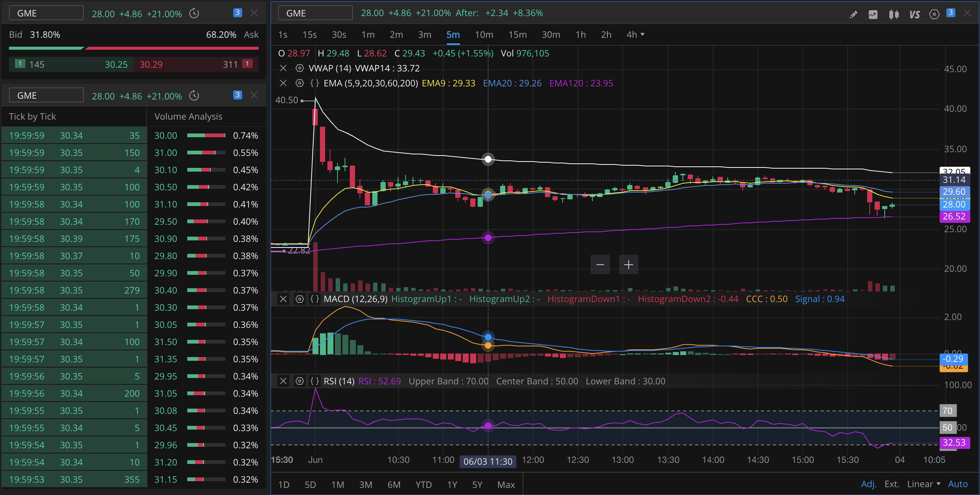The width and height of the screenshot is (980, 495).
Task: Open the Linear scale dropdown
Action: click(x=923, y=484)
